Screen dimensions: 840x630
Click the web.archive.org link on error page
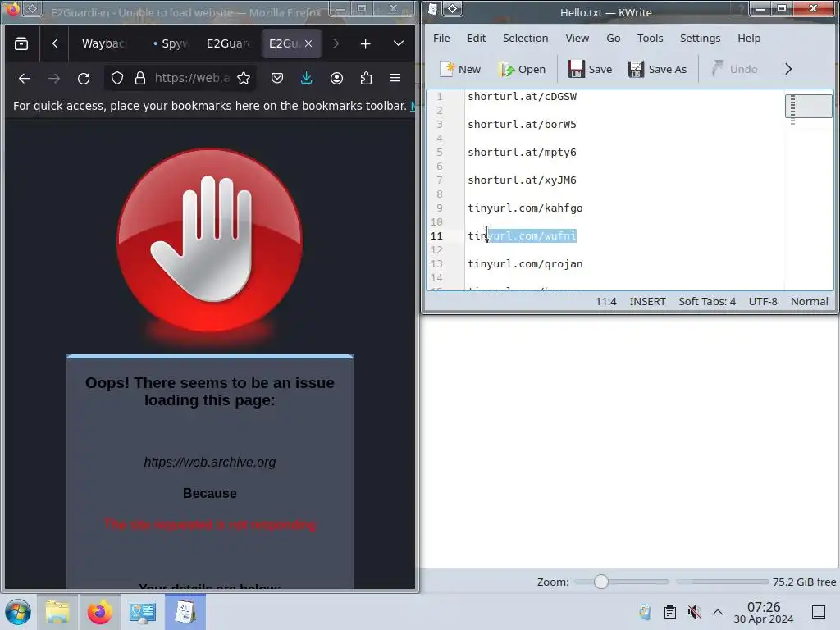[x=210, y=463]
